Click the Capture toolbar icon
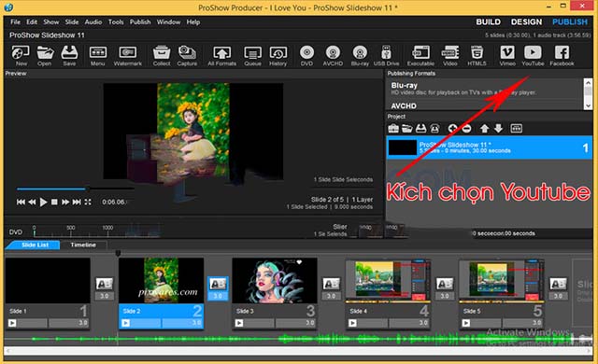The height and width of the screenshot is (364, 598). coord(187,56)
